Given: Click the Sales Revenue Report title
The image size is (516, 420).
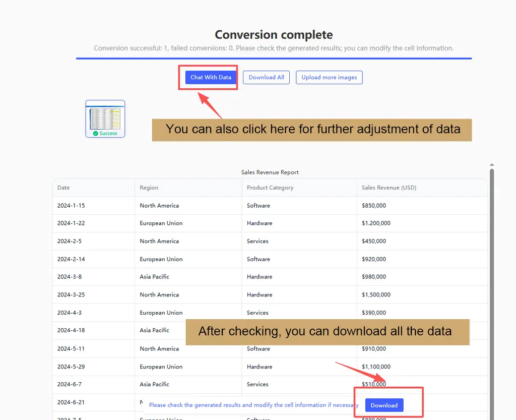Looking at the screenshot, I should (270, 172).
